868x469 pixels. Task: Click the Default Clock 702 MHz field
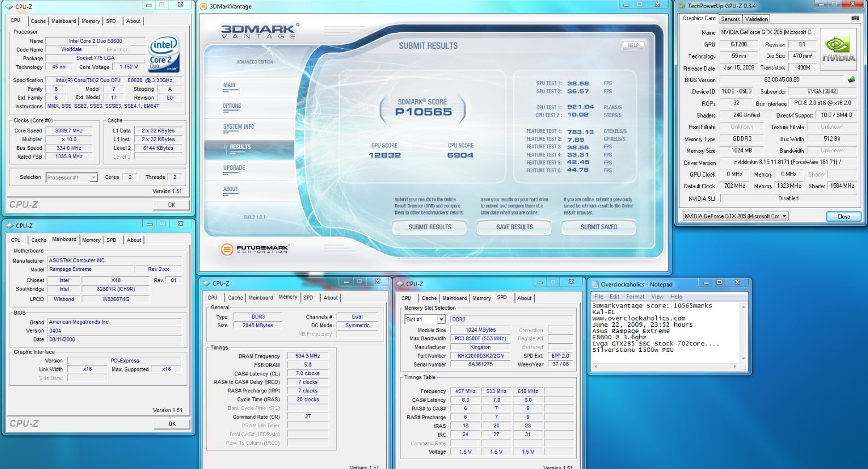[734, 186]
